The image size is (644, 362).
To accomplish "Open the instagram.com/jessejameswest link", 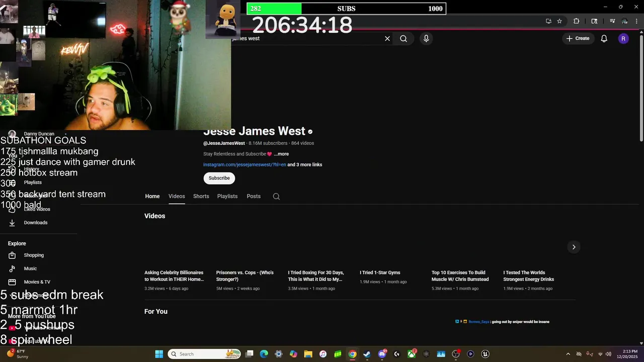I will (245, 164).
